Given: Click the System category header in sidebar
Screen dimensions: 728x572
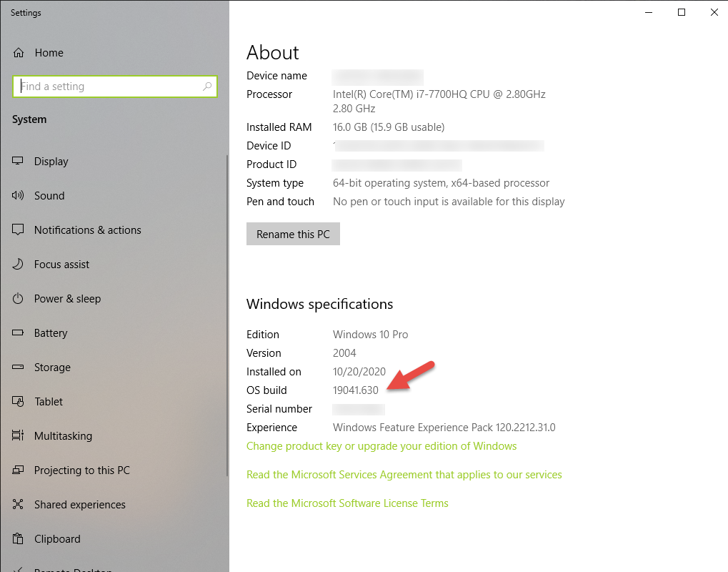Looking at the screenshot, I should 29,119.
